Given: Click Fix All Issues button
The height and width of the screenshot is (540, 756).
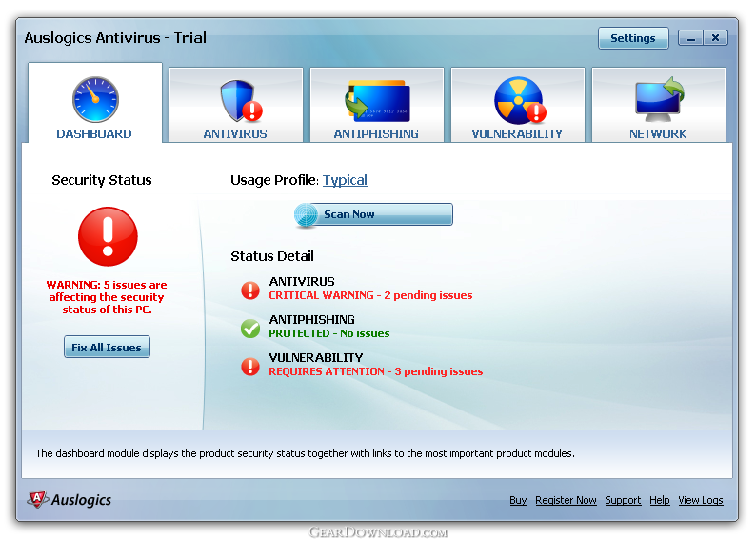Looking at the screenshot, I should [x=107, y=347].
